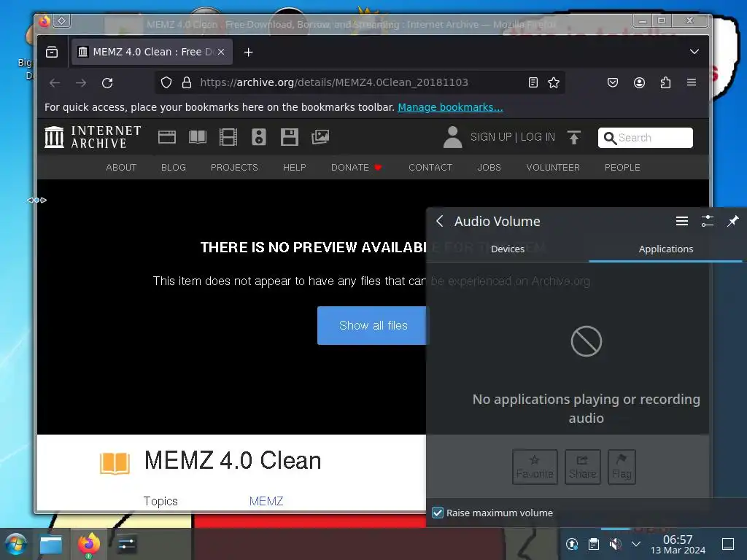
Task: Go to Internet Archive home logo
Action: coord(93,137)
